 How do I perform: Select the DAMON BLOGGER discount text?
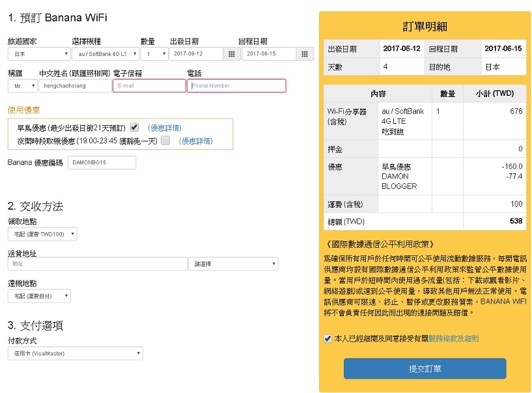click(399, 181)
